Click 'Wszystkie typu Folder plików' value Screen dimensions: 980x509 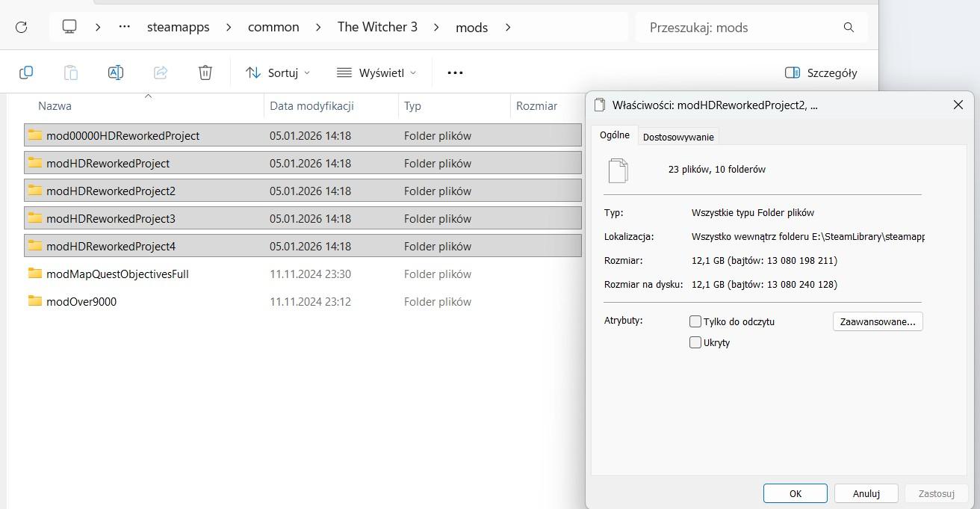click(753, 212)
